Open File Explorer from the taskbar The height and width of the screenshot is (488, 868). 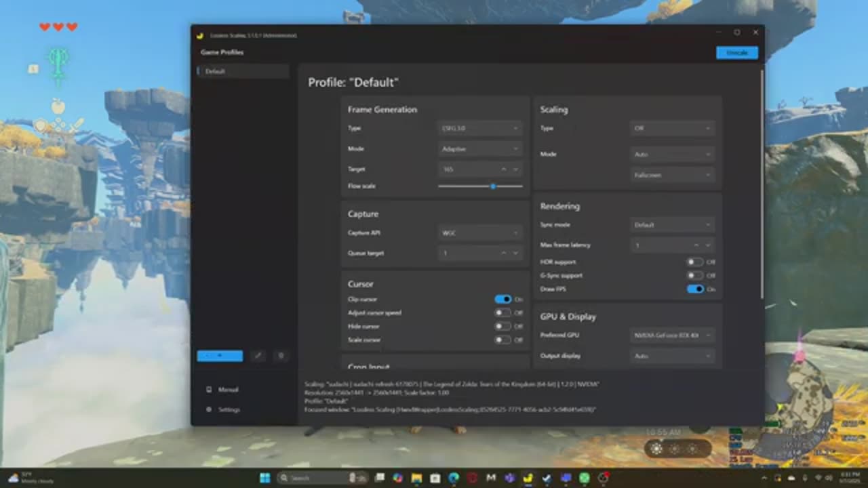(417, 478)
